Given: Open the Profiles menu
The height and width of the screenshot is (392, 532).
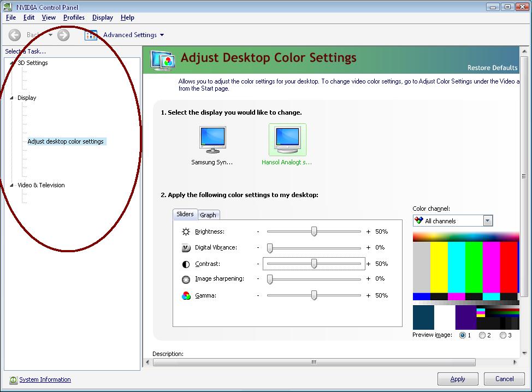Looking at the screenshot, I should [74, 17].
